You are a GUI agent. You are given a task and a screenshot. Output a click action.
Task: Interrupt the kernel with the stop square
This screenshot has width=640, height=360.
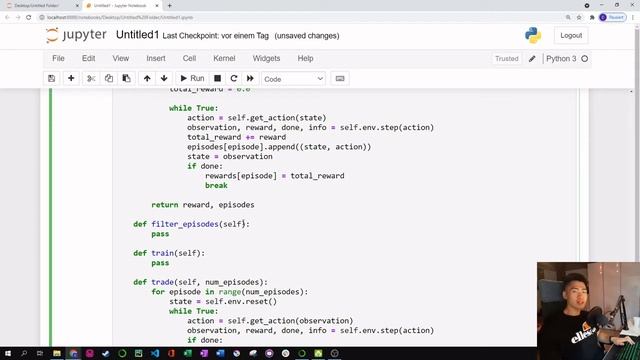tap(218, 78)
